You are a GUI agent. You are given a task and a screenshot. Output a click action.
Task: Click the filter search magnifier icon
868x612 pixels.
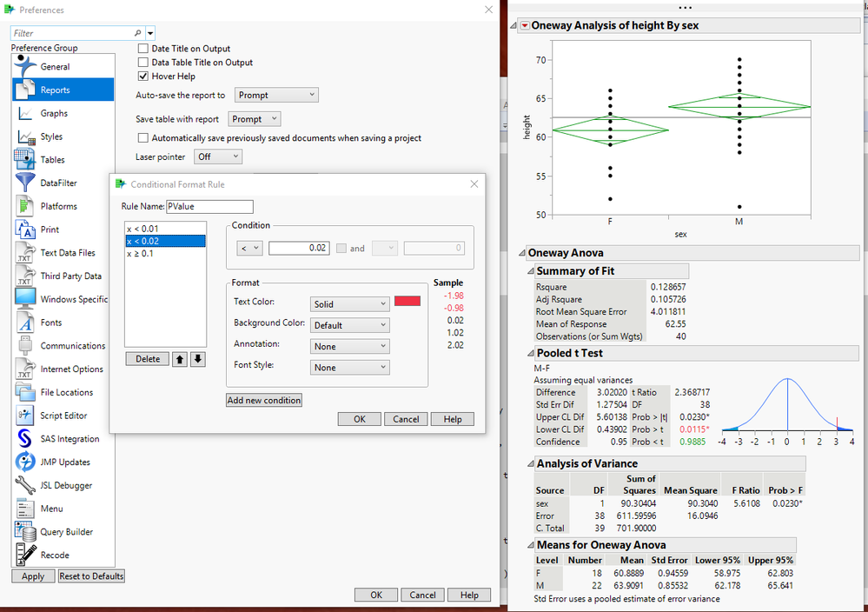[138, 33]
